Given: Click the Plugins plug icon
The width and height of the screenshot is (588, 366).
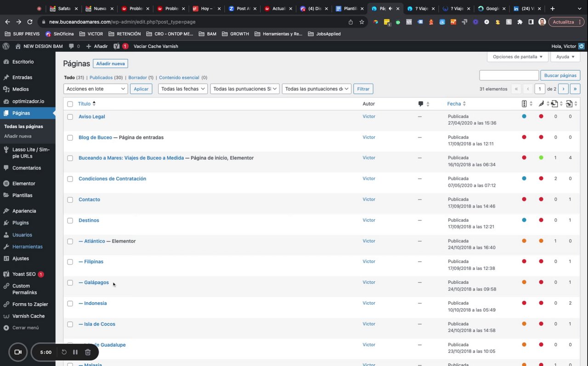Looking at the screenshot, I should [x=6, y=223].
